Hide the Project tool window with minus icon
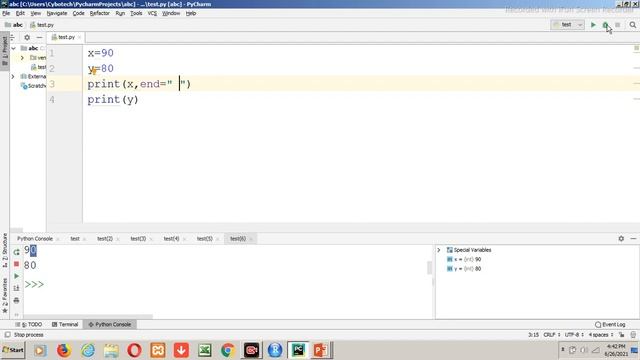 pyautogui.click(x=39, y=37)
